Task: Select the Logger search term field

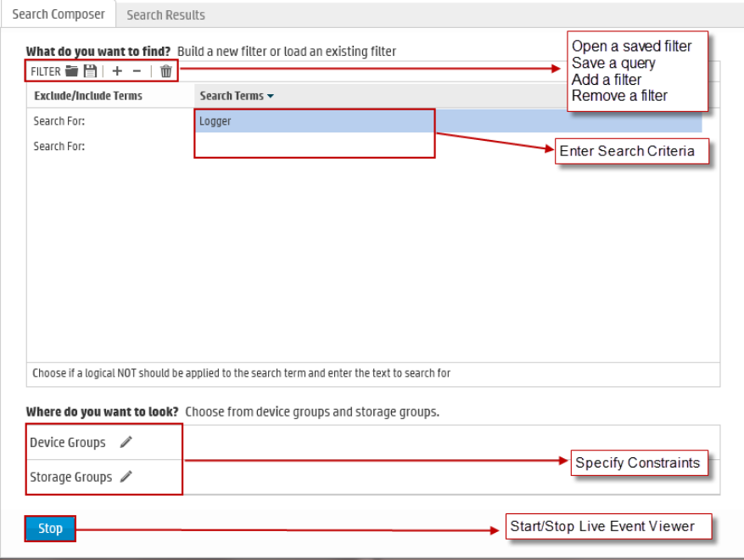Action: (x=448, y=121)
